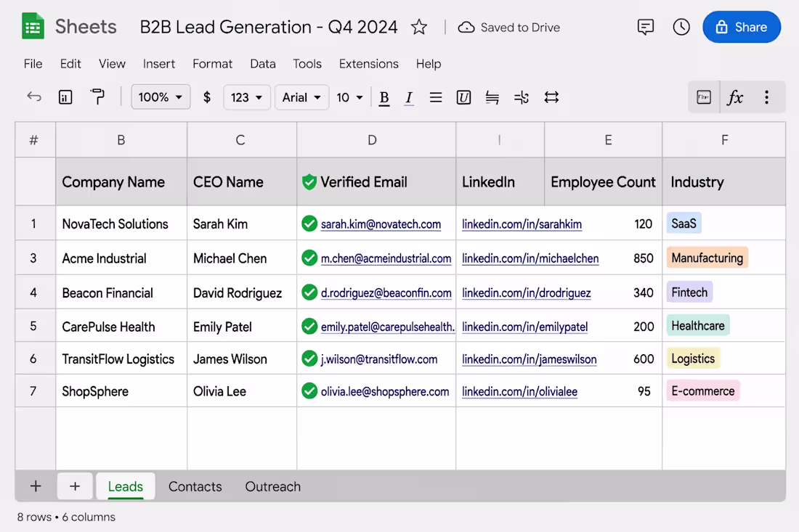Screen dimensions: 799x532
Task: Open olivia.lee@shopsphere.com email link
Action: 385,391
